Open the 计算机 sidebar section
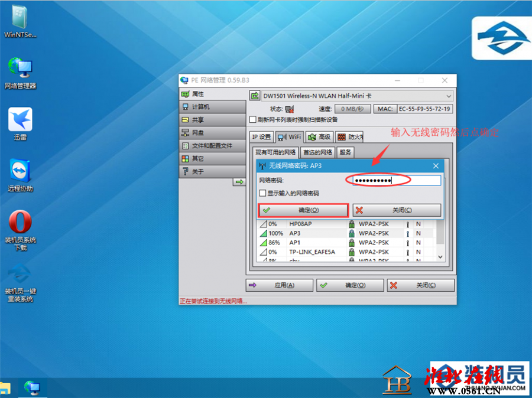The width and height of the screenshot is (532, 398). [212, 107]
